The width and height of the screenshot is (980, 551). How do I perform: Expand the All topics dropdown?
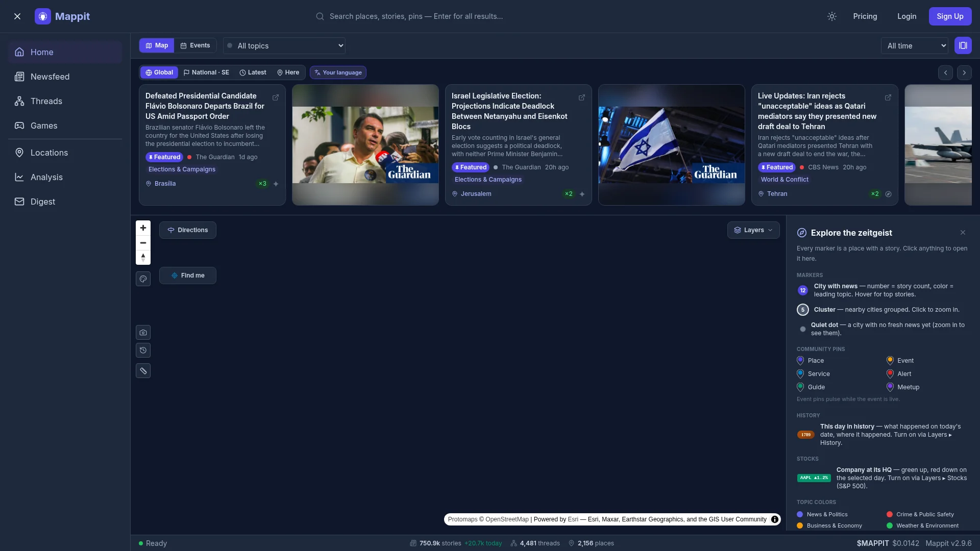284,46
